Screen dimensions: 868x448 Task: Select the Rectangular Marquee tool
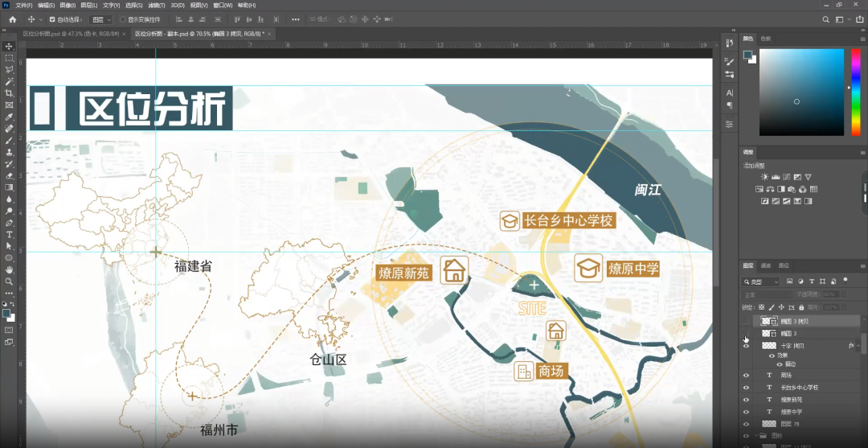(9, 58)
